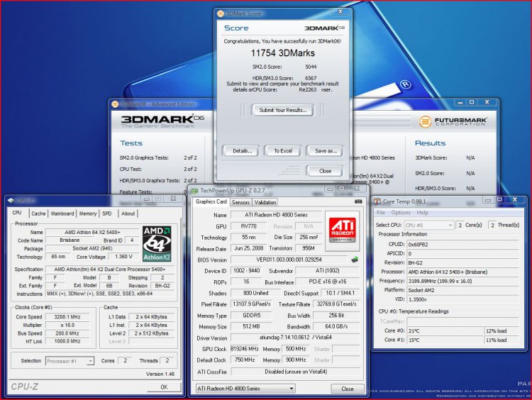The image size is (532, 400).
Task: Expand the Processor #1 selection dropdown
Action: (90, 361)
